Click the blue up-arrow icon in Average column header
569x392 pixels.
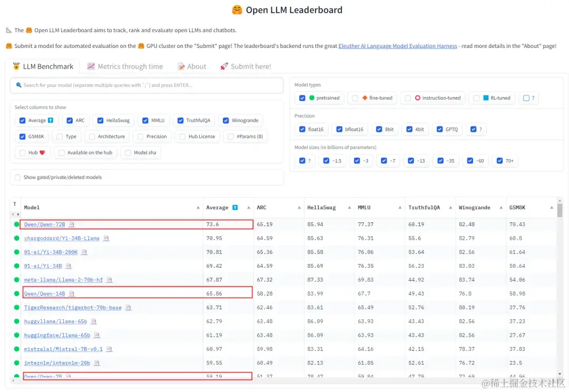235,208
